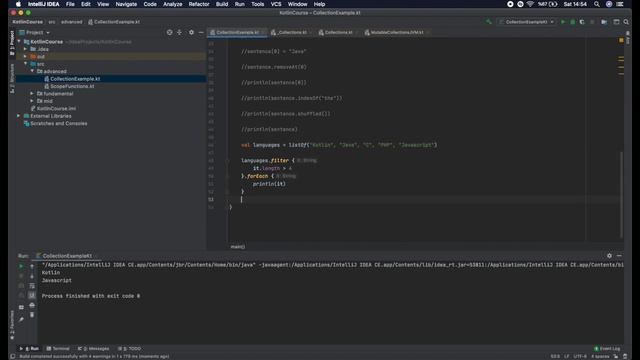
Task: Click the Build project hammer icon
Action: point(488,22)
